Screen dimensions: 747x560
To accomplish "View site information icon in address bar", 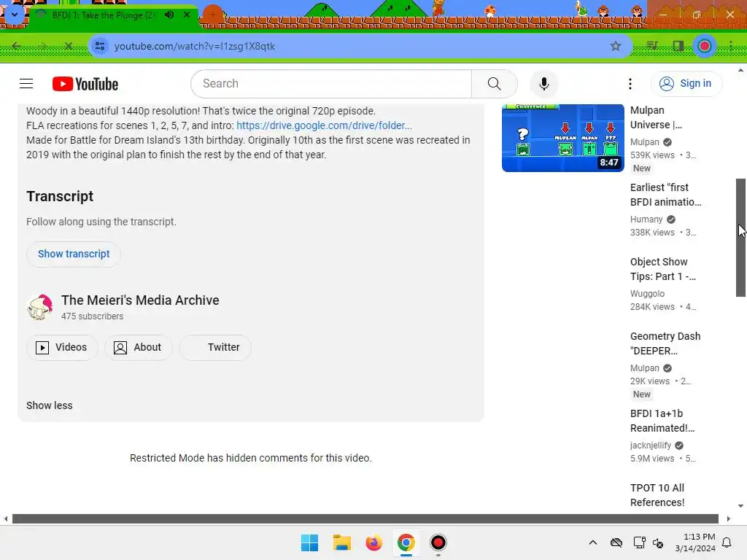I will 100,46.
